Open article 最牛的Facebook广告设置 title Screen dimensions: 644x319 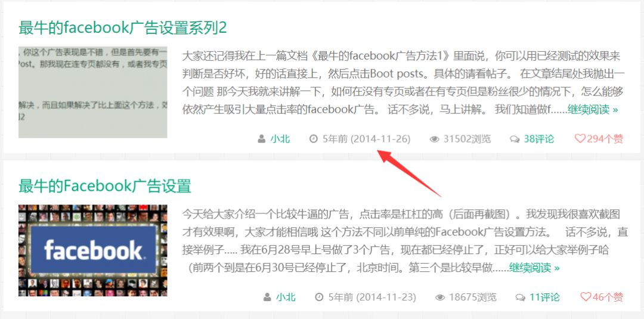click(105, 186)
